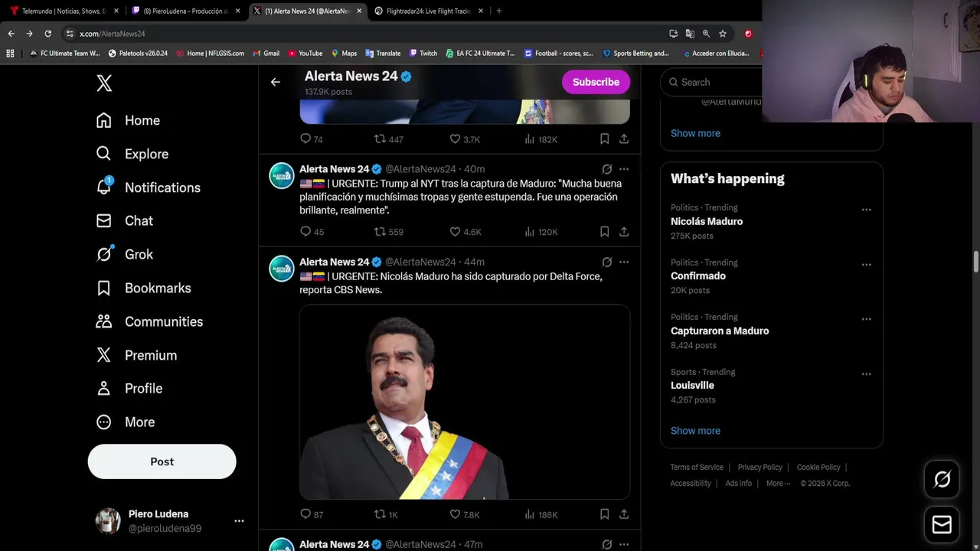Bookmark the Maduro Delta Force tweet
The height and width of the screenshot is (551, 980).
[x=604, y=515]
